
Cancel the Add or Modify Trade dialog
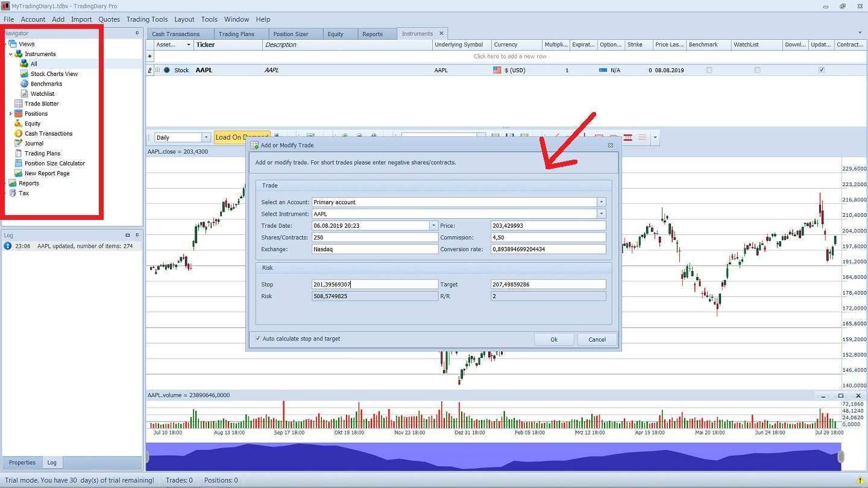(597, 339)
